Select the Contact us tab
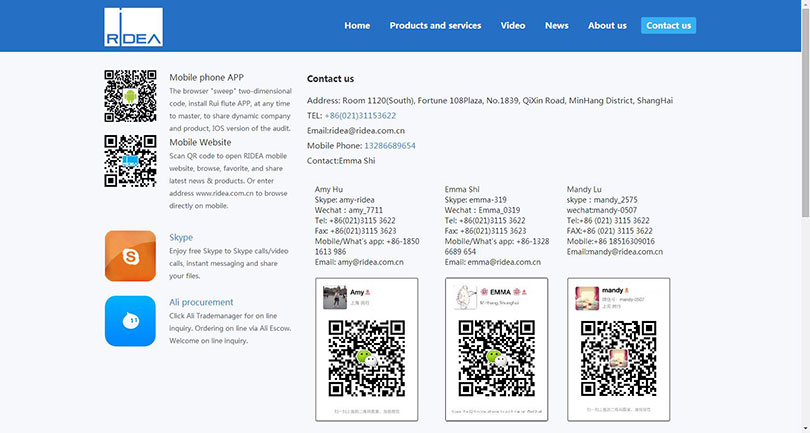810x433 pixels. tap(668, 26)
